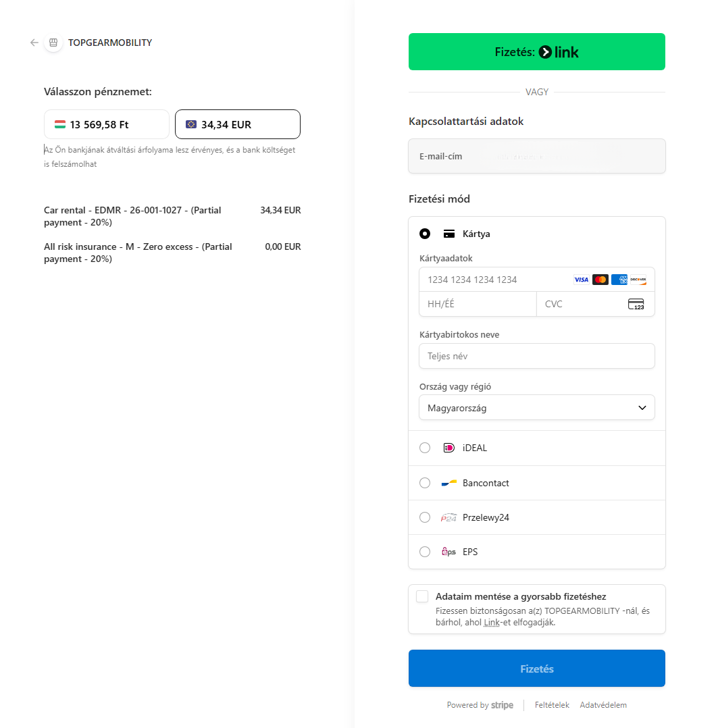Click the E-mail-cím input field
The height and width of the screenshot is (728, 718).
tap(536, 156)
